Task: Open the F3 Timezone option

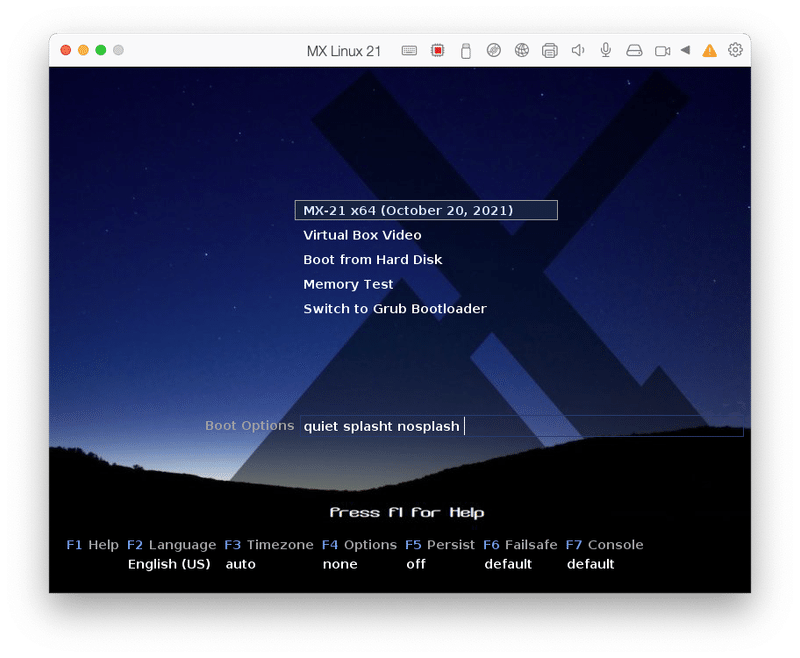Action: [x=269, y=545]
